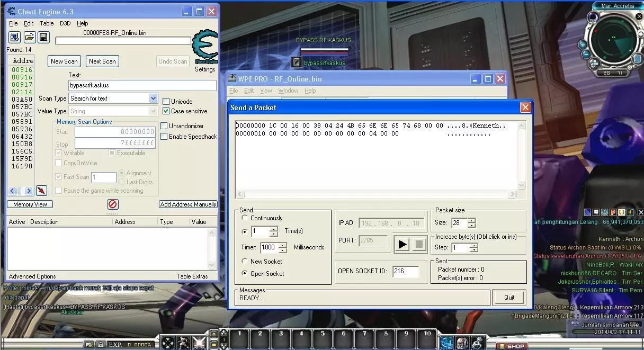This screenshot has width=644, height=350.
Task: Click the arrow panel icon below minimap zoom buttons
Action: tap(593, 64)
